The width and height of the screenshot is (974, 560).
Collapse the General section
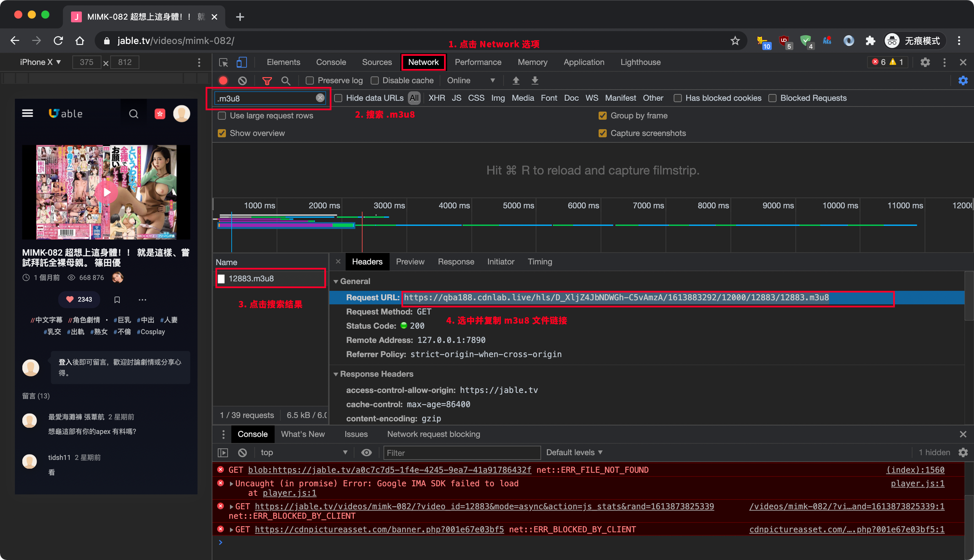(336, 282)
